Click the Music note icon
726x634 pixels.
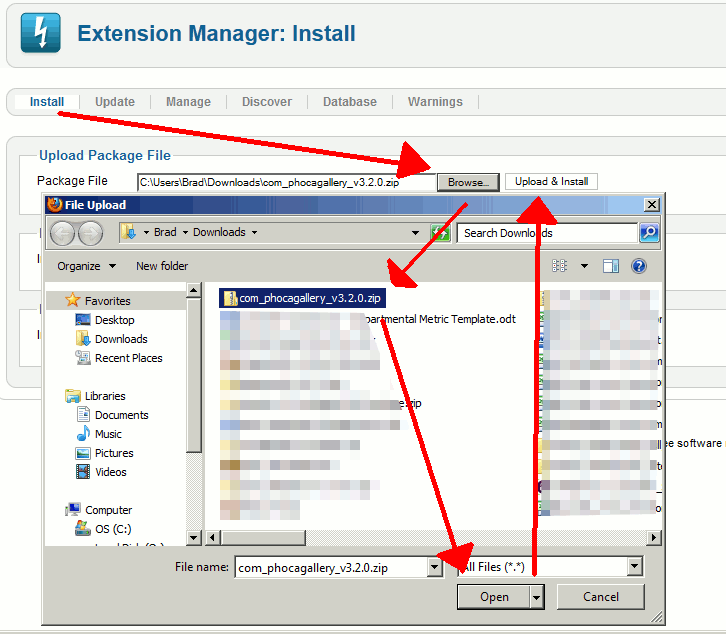coord(83,433)
